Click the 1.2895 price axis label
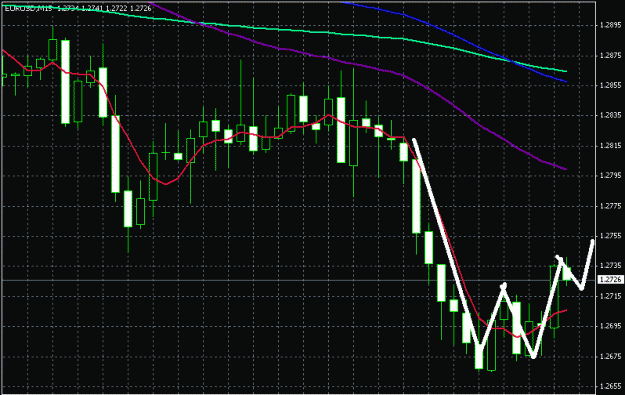 pyautogui.click(x=610, y=26)
